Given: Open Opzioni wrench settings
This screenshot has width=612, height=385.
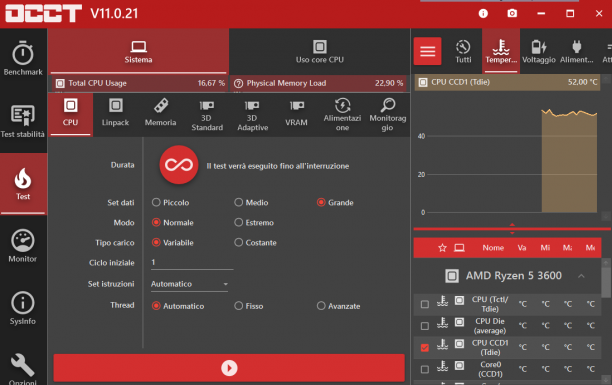Looking at the screenshot, I should pyautogui.click(x=23, y=369).
